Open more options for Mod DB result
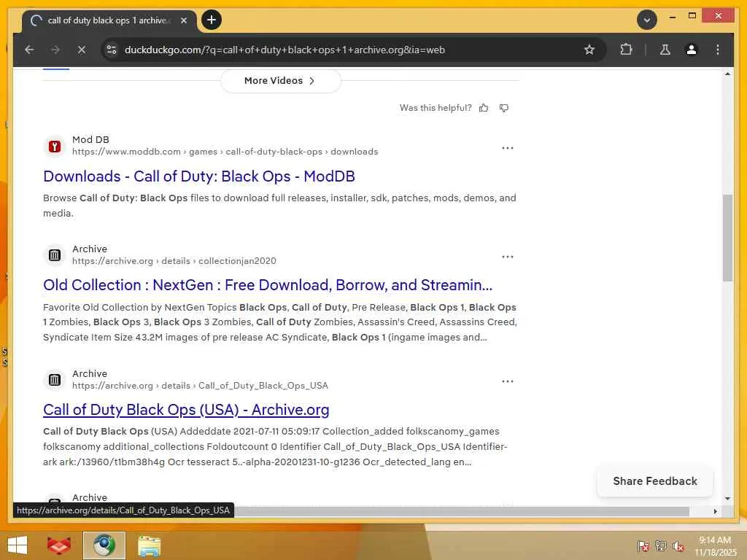Viewport: 747px width, 560px height. 508,148
